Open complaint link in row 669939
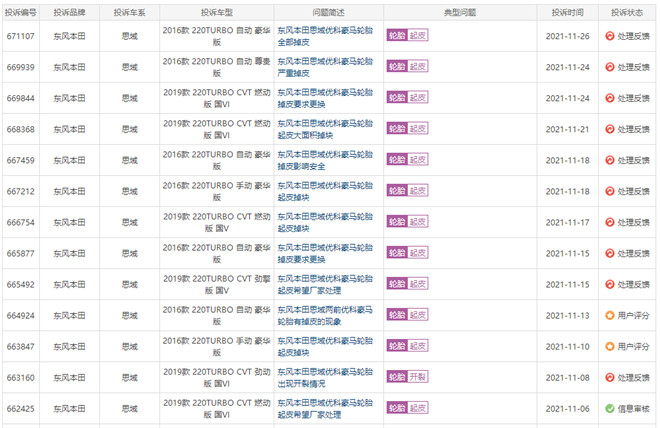This screenshot has height=428, width=660. [x=325, y=67]
